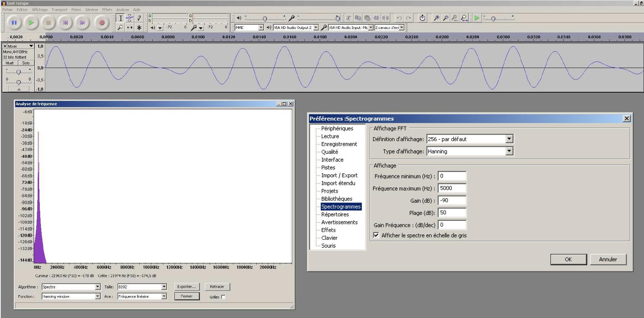
Task: Click the clock sync-lock icon
Action: 422,18
